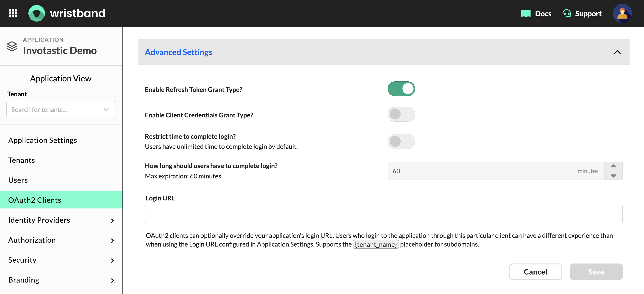644x294 pixels.
Task: Click the wristband wordmark
Action: (78, 13)
